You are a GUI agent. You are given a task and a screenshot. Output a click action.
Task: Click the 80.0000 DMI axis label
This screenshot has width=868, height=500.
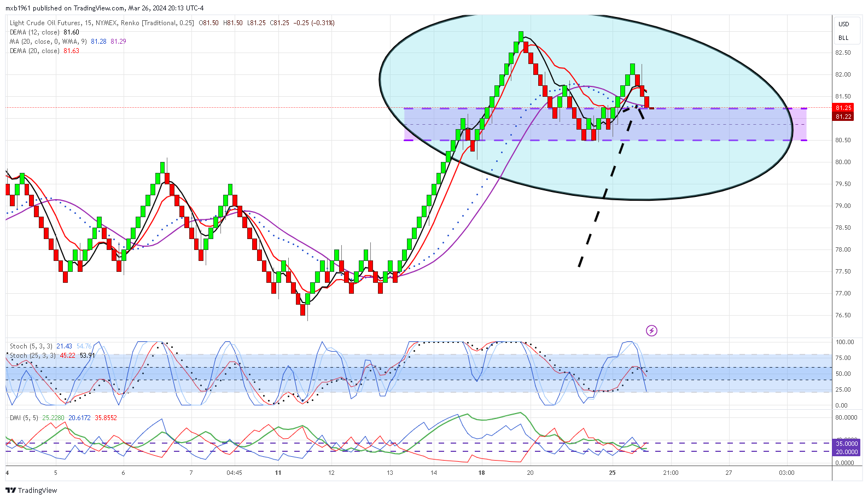(846, 417)
